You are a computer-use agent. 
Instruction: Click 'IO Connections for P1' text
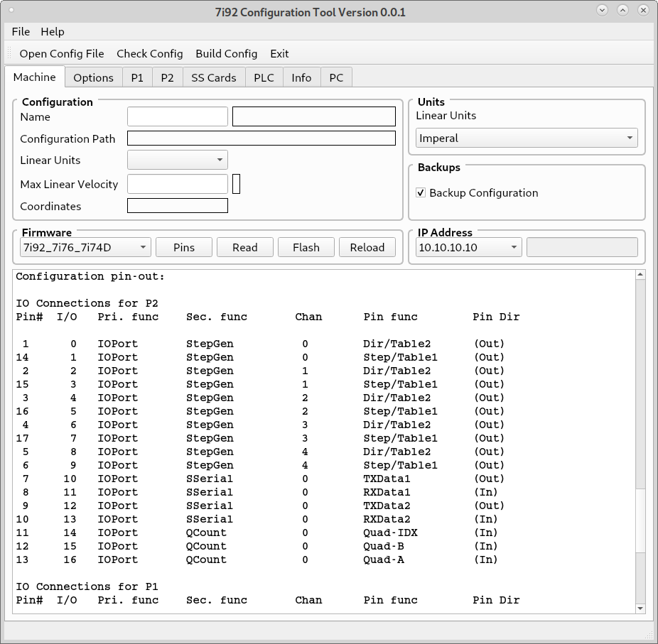[x=87, y=586]
